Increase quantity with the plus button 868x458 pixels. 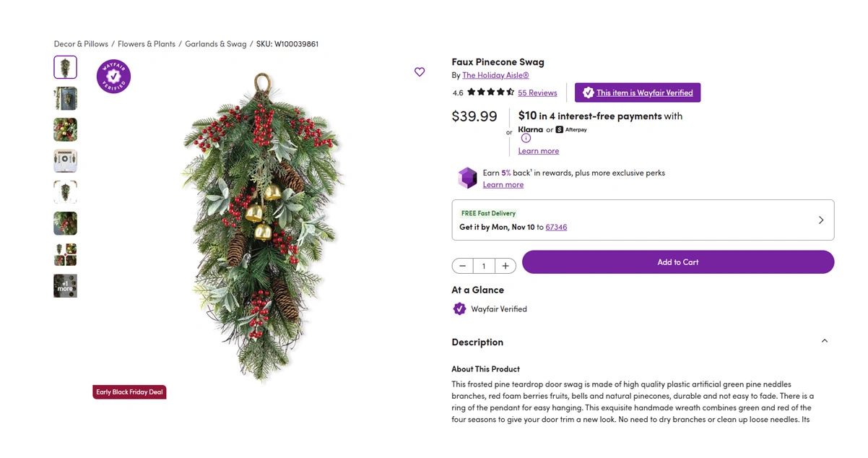point(505,266)
